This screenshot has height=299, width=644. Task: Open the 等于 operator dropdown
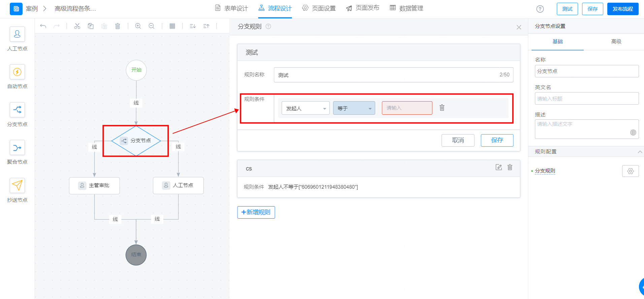coord(354,108)
